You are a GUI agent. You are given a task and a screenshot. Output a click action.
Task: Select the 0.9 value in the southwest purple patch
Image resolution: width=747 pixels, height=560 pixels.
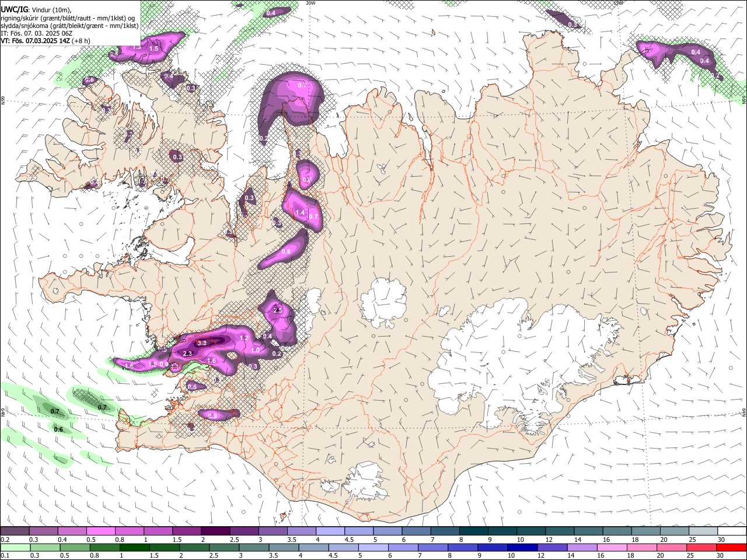tap(212, 416)
